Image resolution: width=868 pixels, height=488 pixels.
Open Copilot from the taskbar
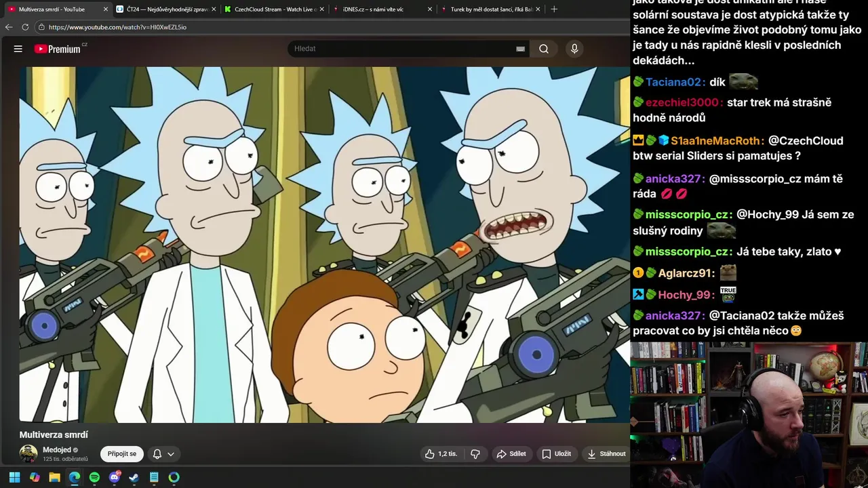tap(35, 477)
